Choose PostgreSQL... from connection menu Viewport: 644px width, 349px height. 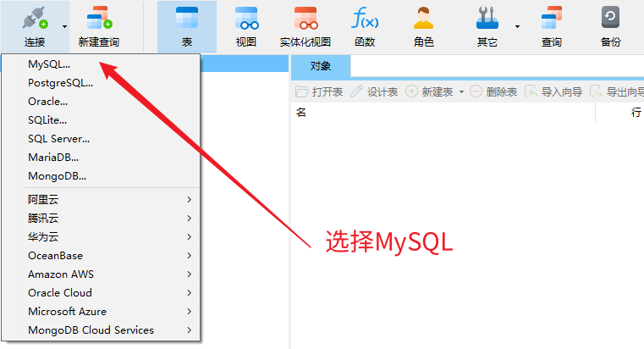pos(60,83)
